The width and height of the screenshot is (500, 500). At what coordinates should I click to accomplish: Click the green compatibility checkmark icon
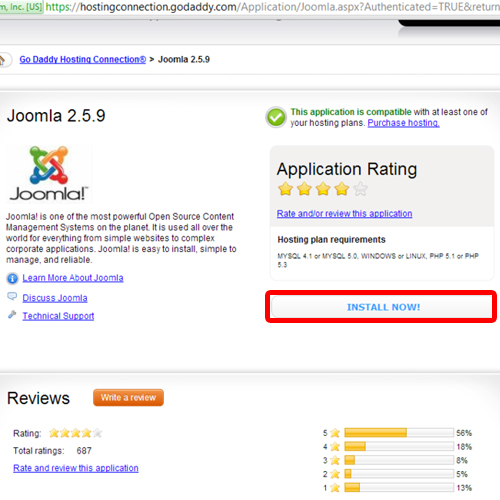tap(276, 117)
